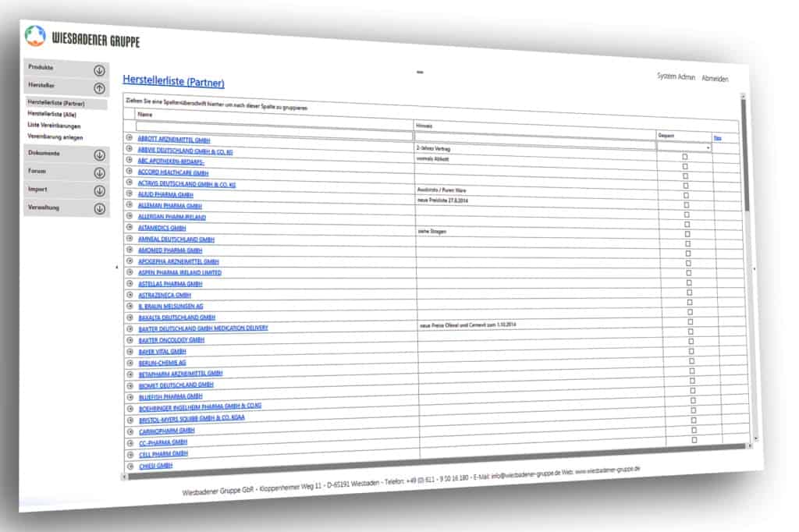Choose Vereinbarung anlegen in the sidebar

55,137
